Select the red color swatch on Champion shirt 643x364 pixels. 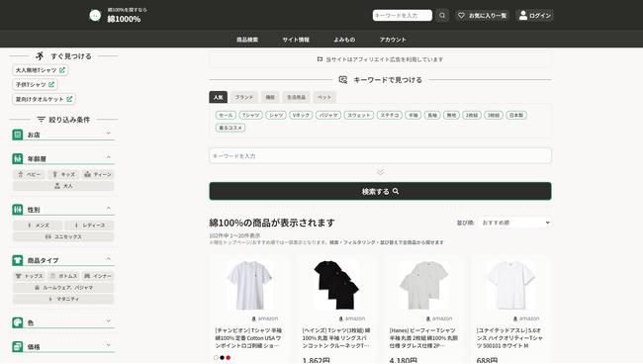pos(229,358)
